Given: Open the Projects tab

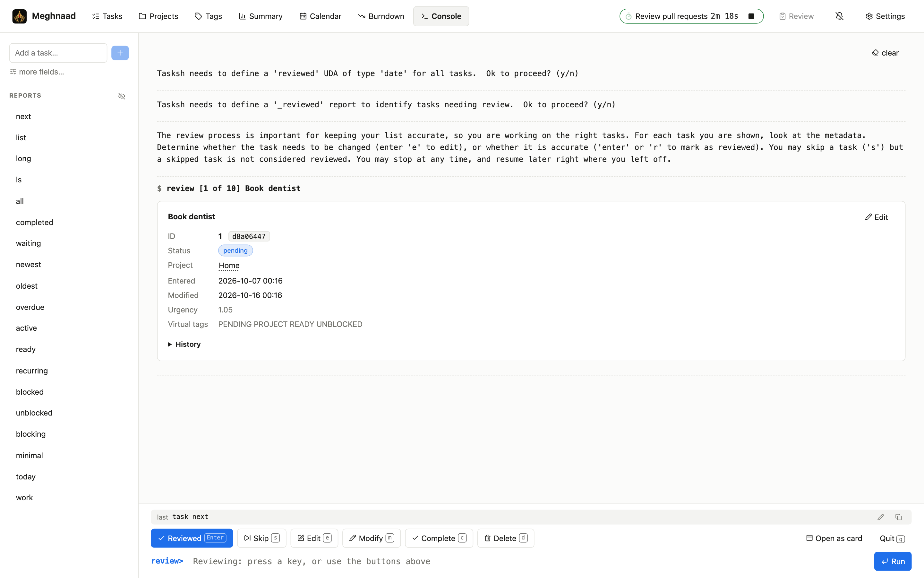Looking at the screenshot, I should click(158, 16).
